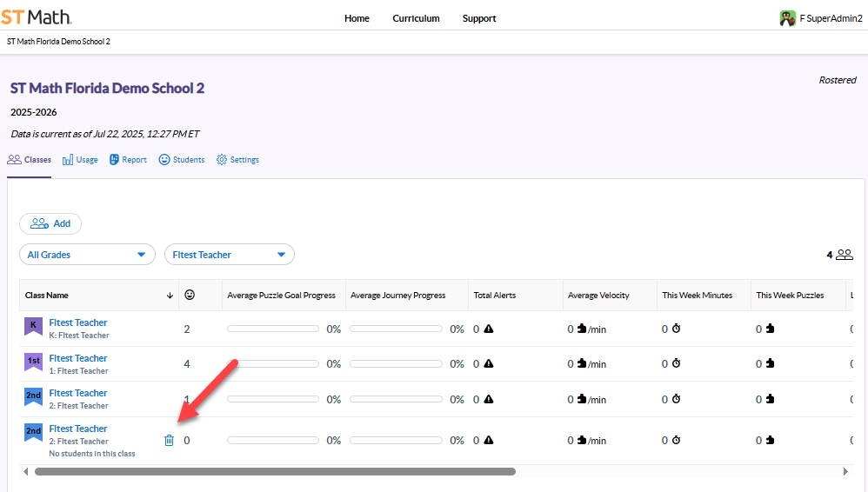The width and height of the screenshot is (868, 492).
Task: Open the Report tab
Action: 128,160
